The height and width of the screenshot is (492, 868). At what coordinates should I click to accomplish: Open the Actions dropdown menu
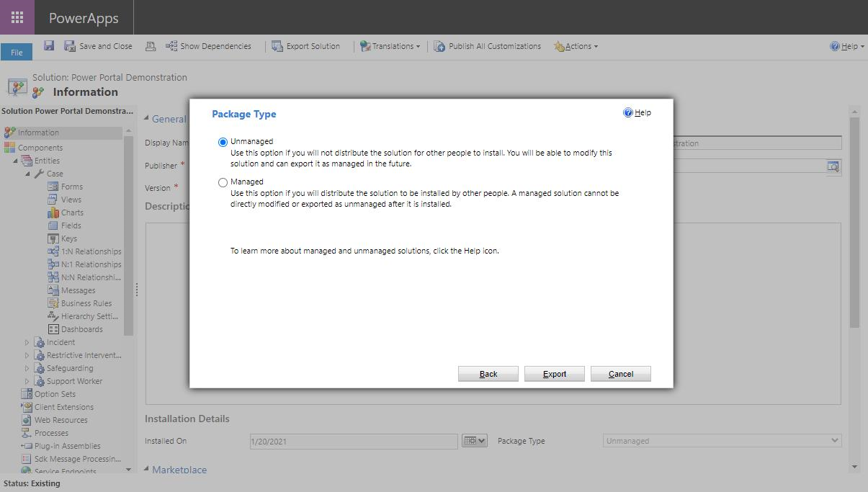pos(576,46)
